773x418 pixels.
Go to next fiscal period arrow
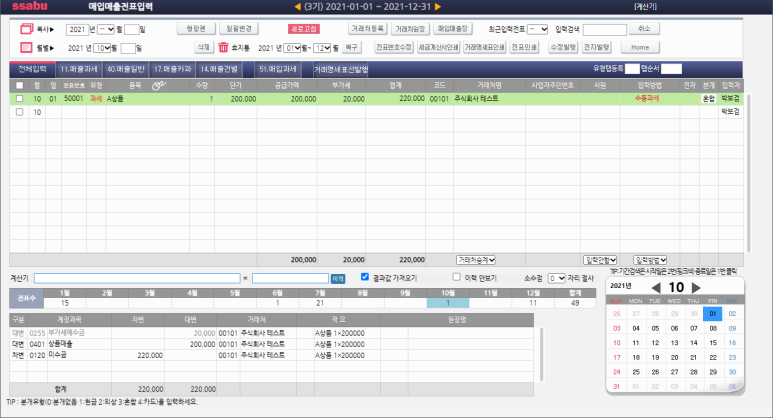pos(438,7)
